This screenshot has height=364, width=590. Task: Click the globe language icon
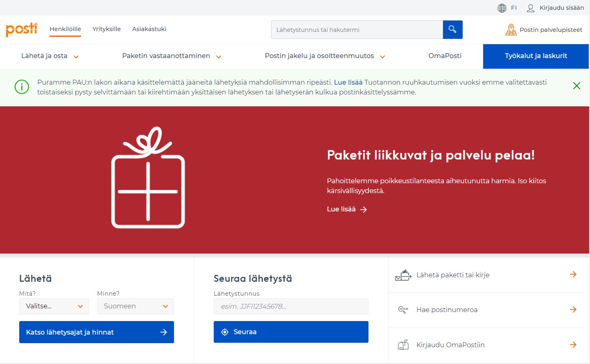(x=502, y=8)
